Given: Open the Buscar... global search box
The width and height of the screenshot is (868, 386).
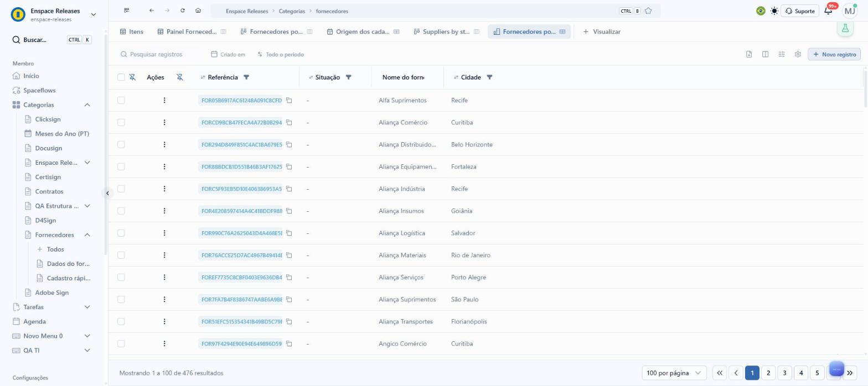Looking at the screenshot, I should pos(51,40).
